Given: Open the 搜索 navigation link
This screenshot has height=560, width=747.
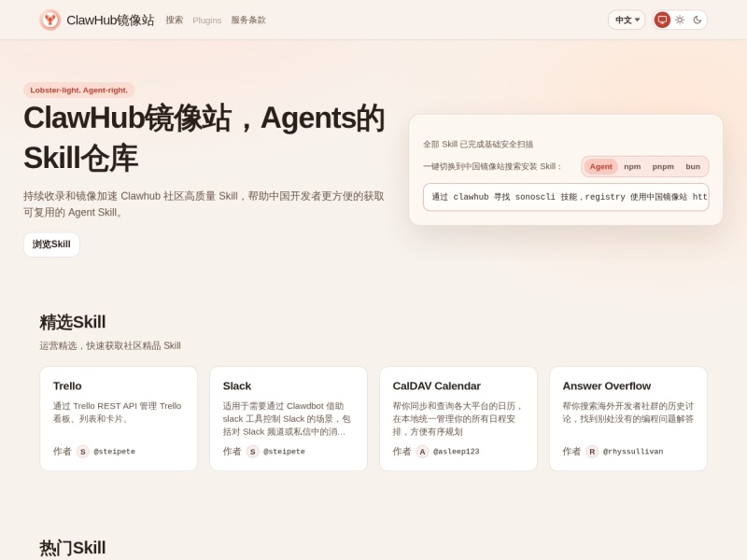Looking at the screenshot, I should pos(175,20).
